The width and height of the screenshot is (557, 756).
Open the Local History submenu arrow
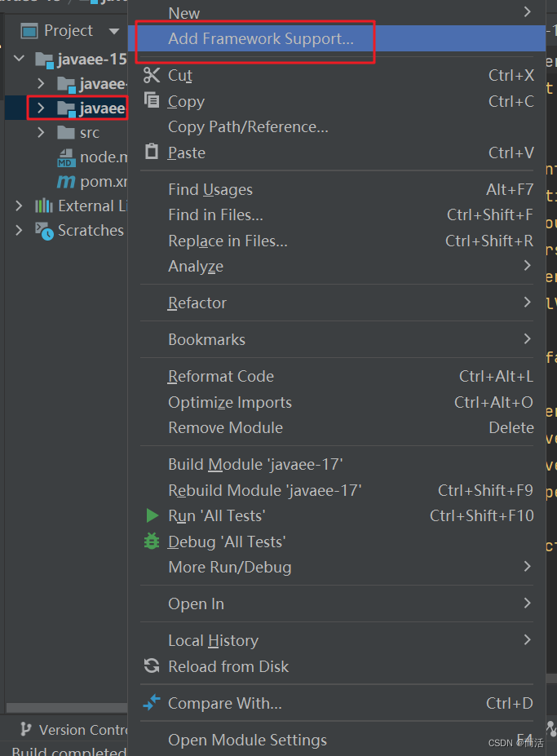coord(527,640)
